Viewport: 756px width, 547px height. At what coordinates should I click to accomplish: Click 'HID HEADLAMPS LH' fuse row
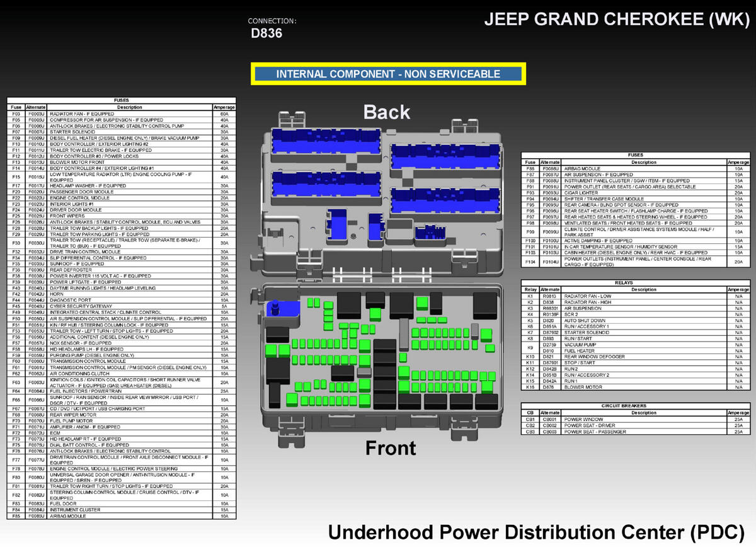point(122,348)
